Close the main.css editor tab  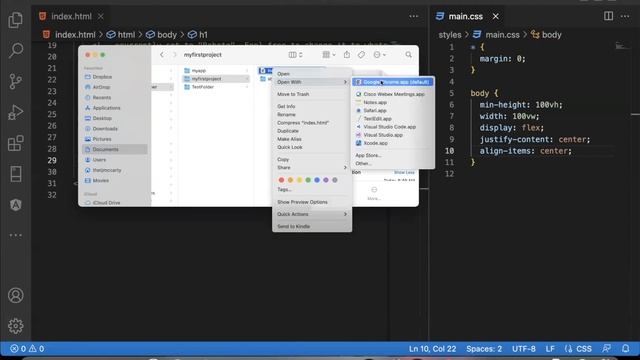[496, 16]
